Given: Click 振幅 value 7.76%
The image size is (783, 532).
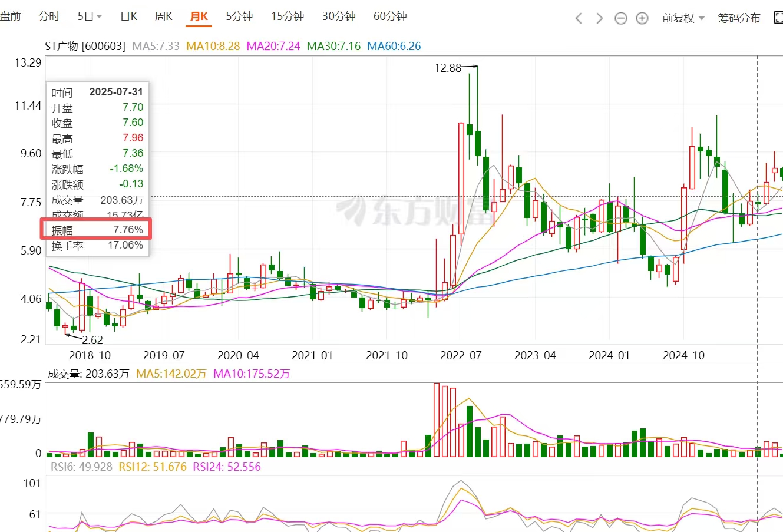Looking at the screenshot, I should click(x=128, y=230).
